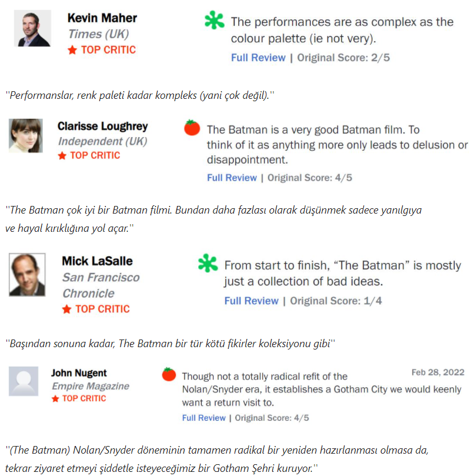475x476 pixels.
Task: Open Kevin Maher's Full Review link
Action: pyautogui.click(x=258, y=58)
